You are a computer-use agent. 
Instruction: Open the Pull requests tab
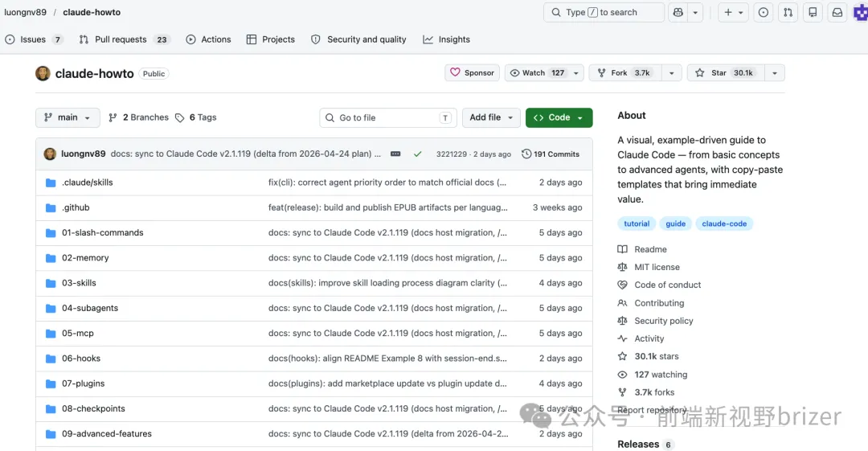124,39
